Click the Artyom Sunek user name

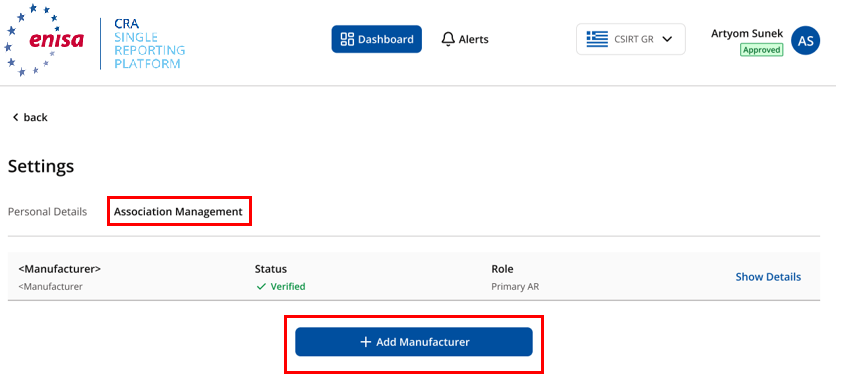coord(747,33)
